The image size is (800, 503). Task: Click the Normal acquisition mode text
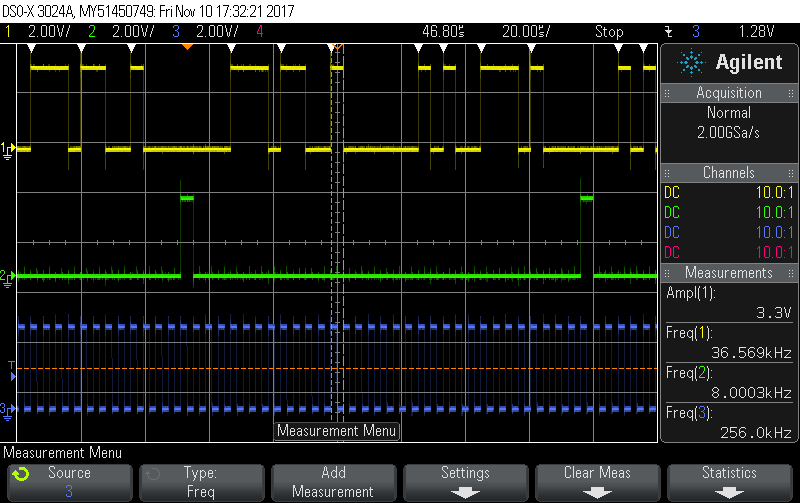pyautogui.click(x=729, y=112)
